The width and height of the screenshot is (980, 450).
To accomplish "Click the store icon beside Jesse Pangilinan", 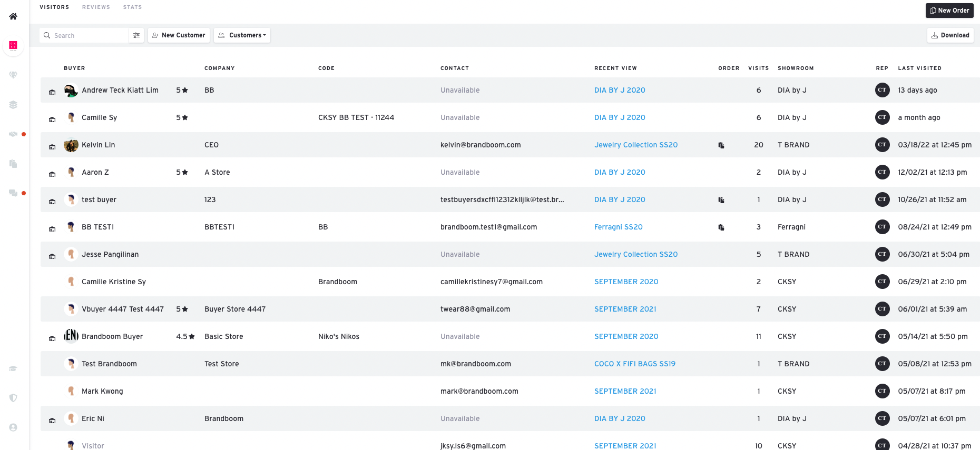I will click(x=52, y=256).
